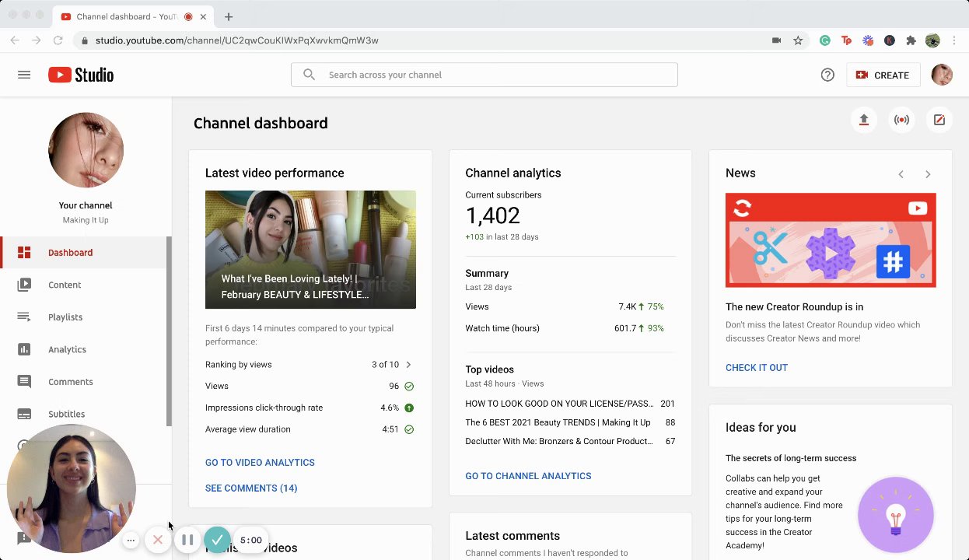
Task: Open the browser extensions puzzle icon
Action: pyautogui.click(x=911, y=40)
